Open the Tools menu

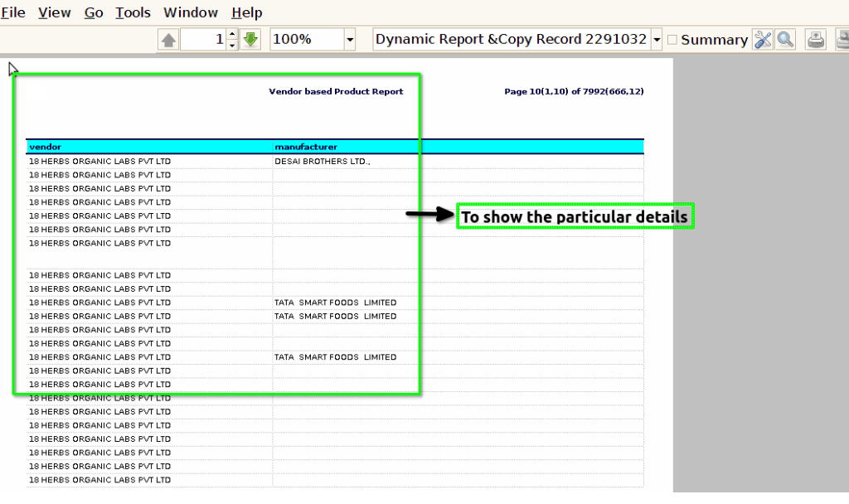tap(133, 12)
